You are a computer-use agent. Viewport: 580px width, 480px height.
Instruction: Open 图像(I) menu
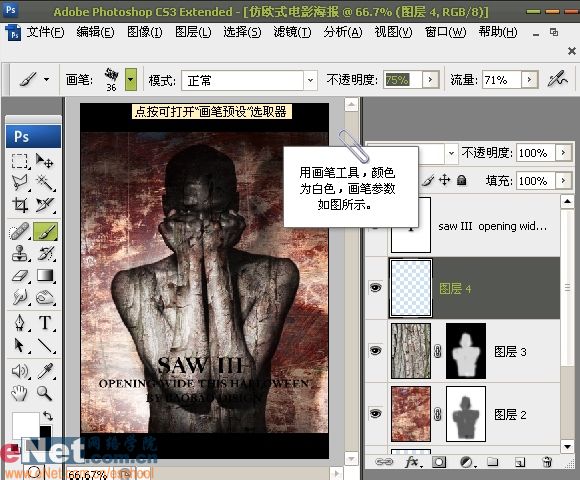pos(144,33)
